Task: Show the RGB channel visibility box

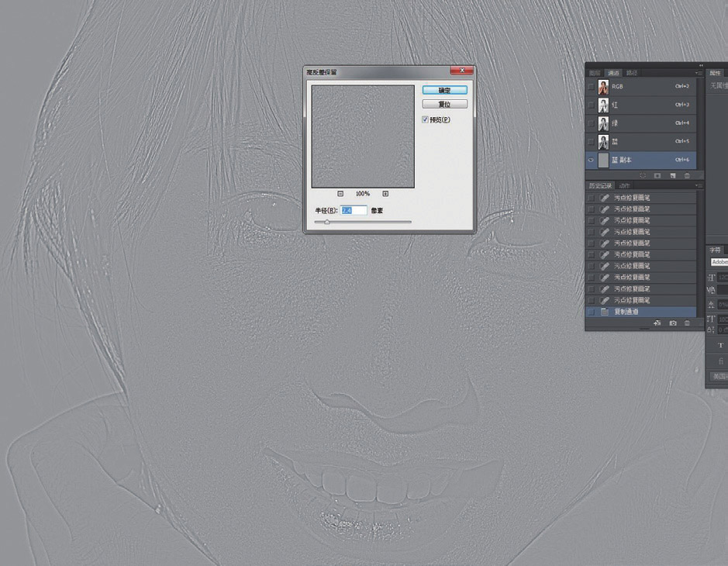Action: point(592,86)
